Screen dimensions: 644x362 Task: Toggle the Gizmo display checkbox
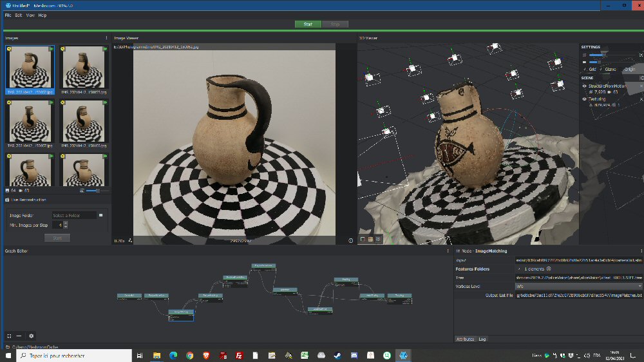[601, 69]
